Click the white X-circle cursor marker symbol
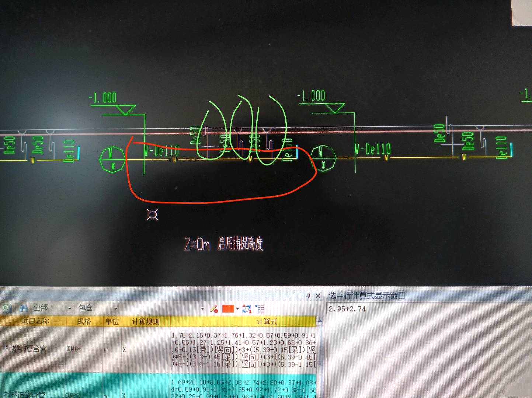 [x=153, y=214]
